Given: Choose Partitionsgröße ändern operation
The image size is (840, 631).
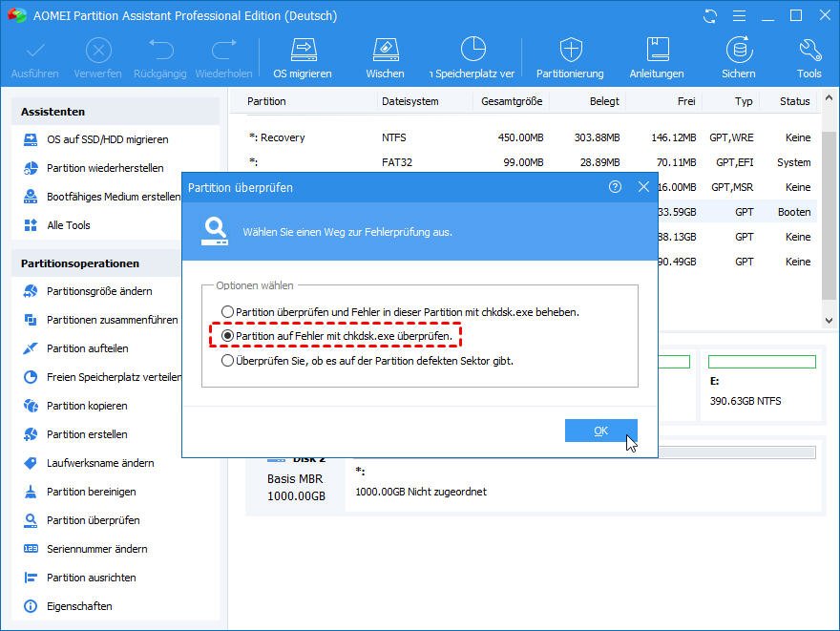Looking at the screenshot, I should tap(89, 291).
